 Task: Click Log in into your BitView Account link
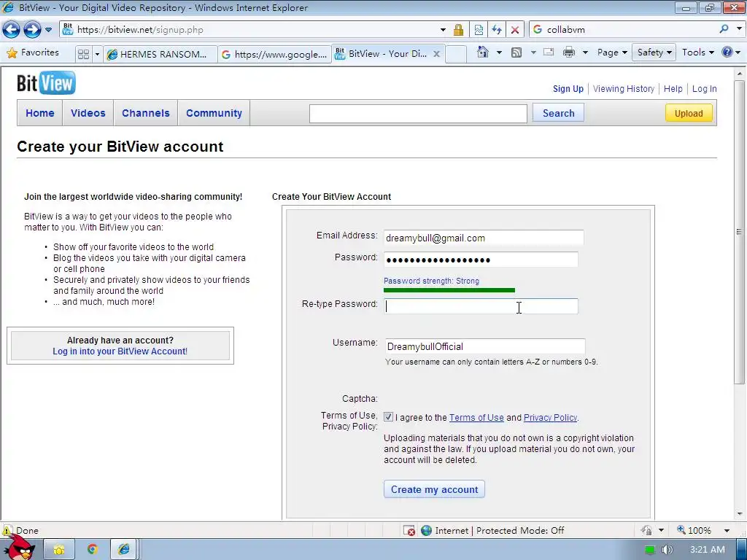[120, 351]
